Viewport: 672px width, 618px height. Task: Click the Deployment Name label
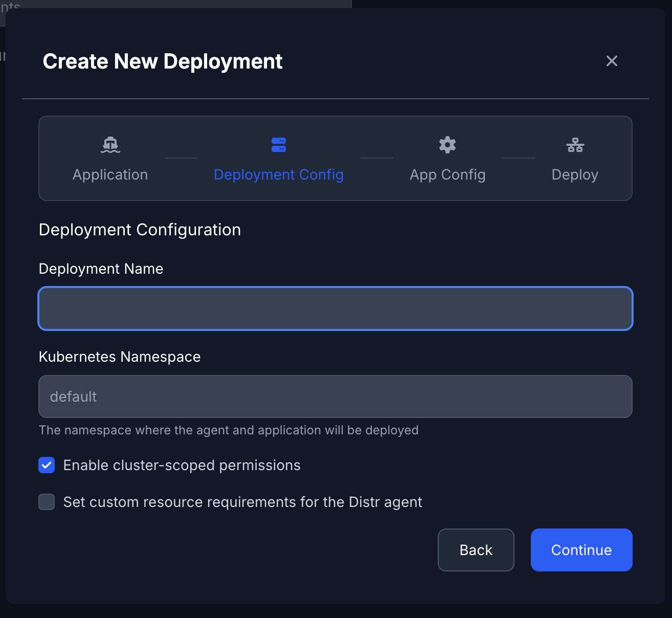[x=101, y=269]
